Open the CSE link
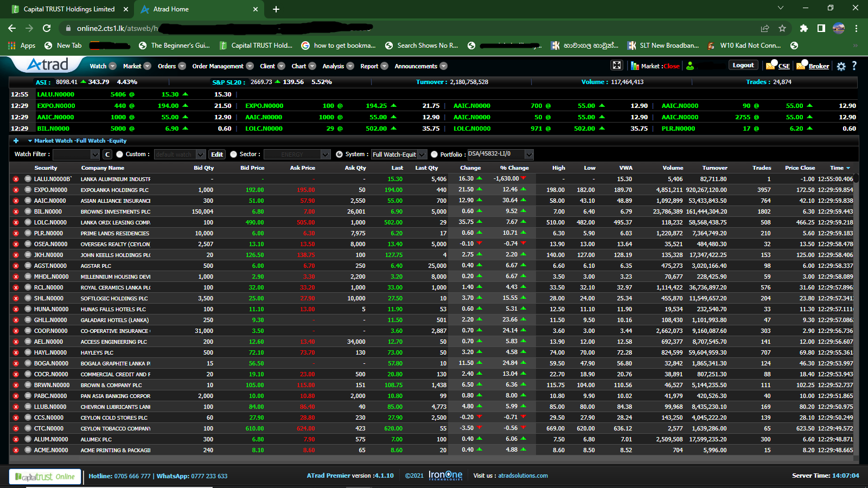This screenshot has width=868, height=488. 784,66
